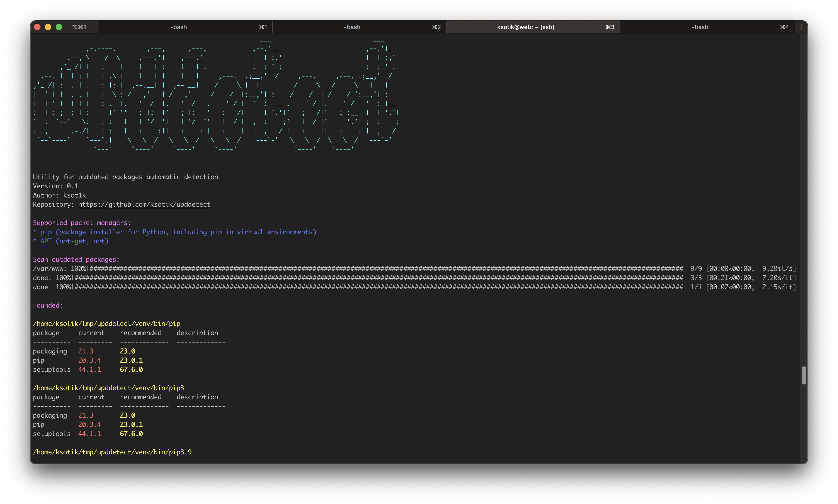Click the Scan outdated packages heading

click(76, 260)
